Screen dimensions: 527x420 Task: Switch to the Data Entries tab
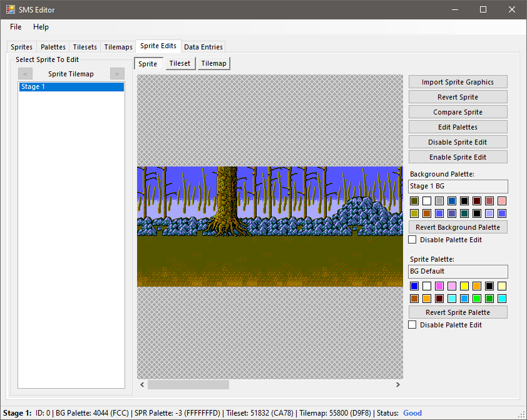click(x=203, y=47)
